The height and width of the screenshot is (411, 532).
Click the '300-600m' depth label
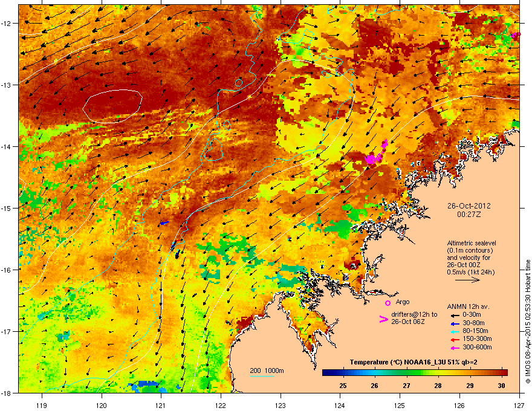click(x=477, y=347)
